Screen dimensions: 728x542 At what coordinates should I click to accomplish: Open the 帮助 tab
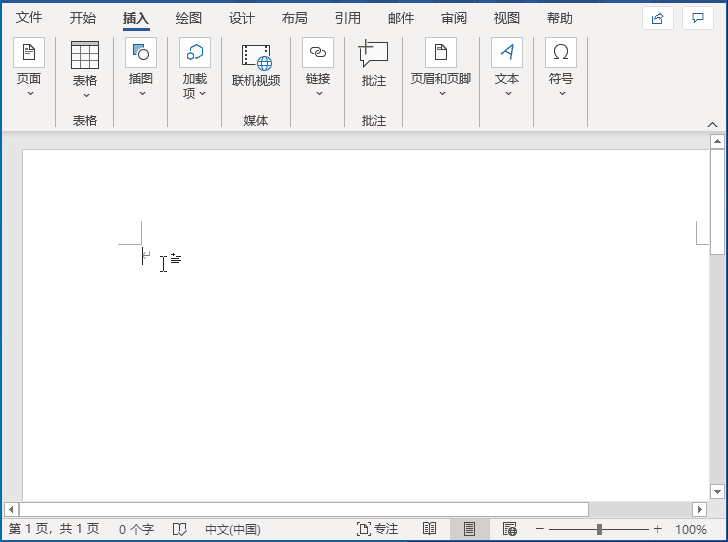tap(559, 18)
